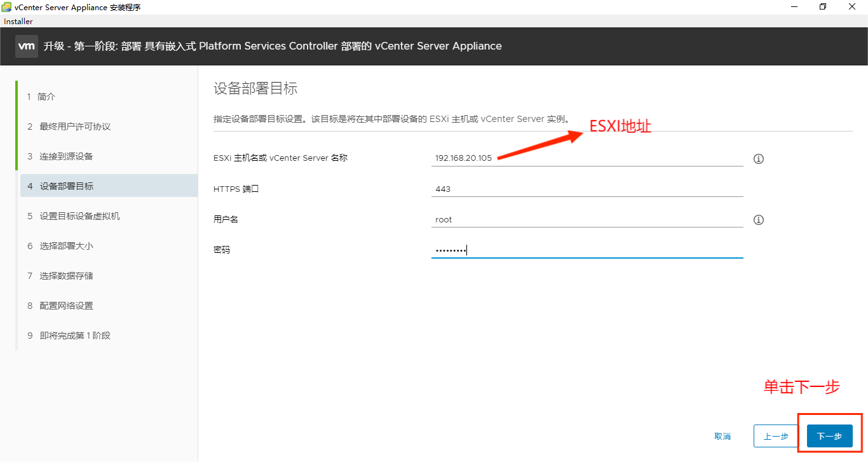Image resolution: width=868 pixels, height=462 pixels.
Task: Click the VMware vm logo in header
Action: (x=27, y=46)
